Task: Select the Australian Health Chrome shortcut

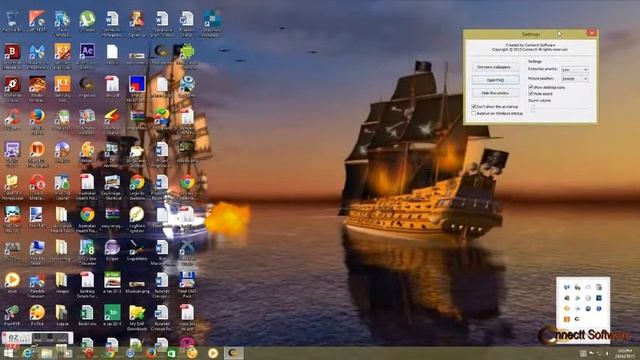Action: tap(87, 220)
